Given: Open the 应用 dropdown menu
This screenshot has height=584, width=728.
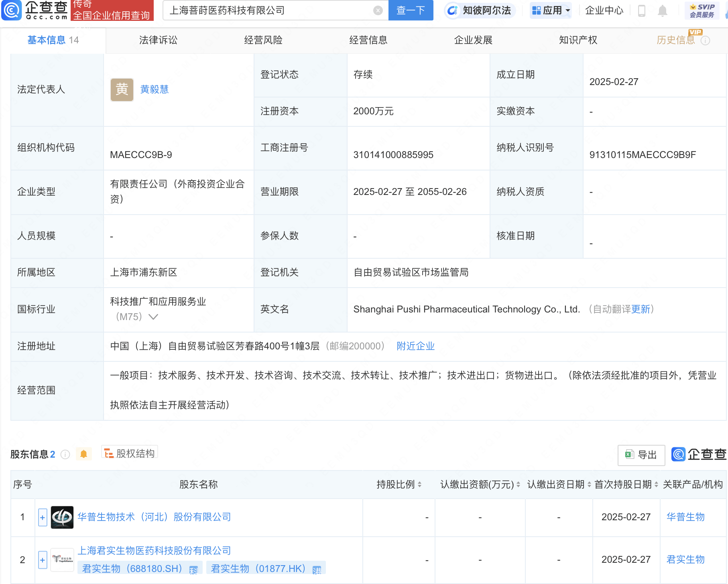Looking at the screenshot, I should 551,10.
